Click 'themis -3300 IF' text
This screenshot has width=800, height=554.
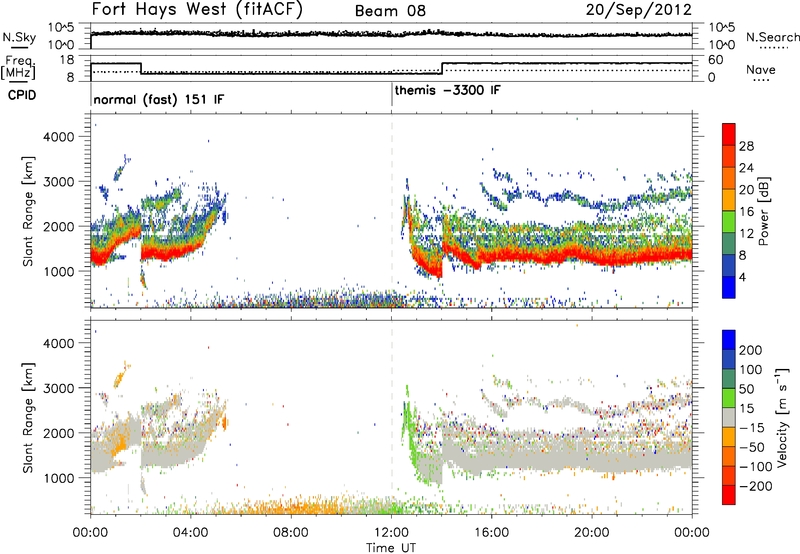pyautogui.click(x=447, y=90)
